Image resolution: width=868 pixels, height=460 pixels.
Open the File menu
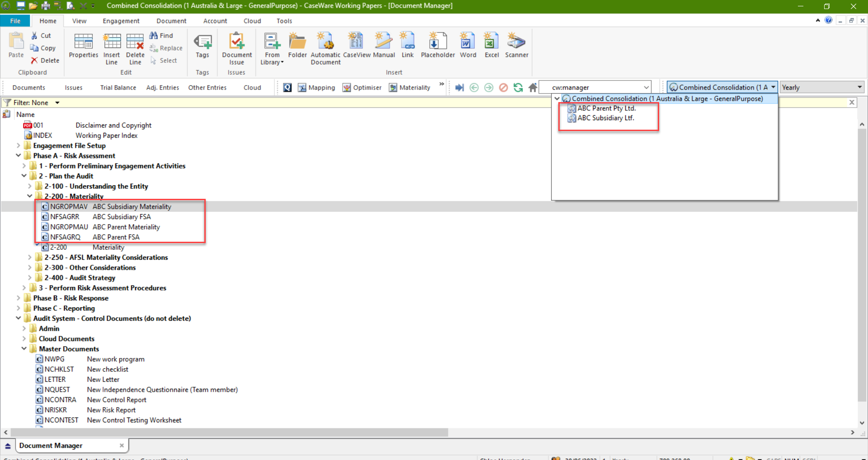[x=15, y=21]
